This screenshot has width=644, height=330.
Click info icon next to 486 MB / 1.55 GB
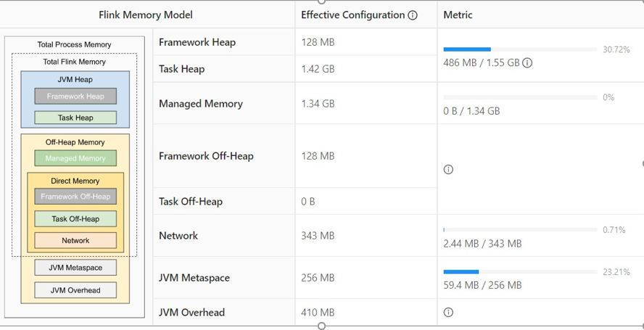[527, 63]
